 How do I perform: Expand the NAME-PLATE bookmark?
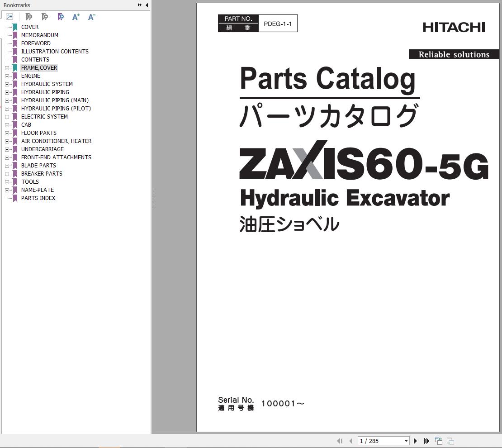7,190
